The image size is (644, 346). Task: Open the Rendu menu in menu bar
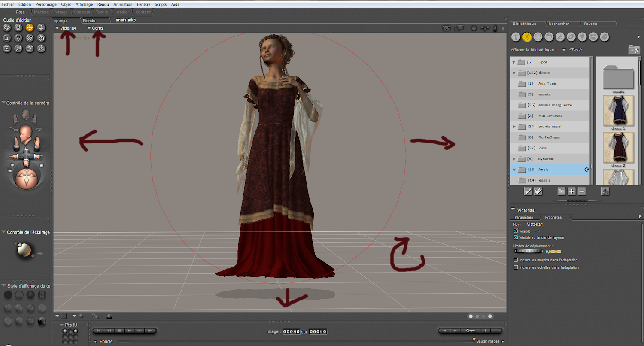(103, 4)
